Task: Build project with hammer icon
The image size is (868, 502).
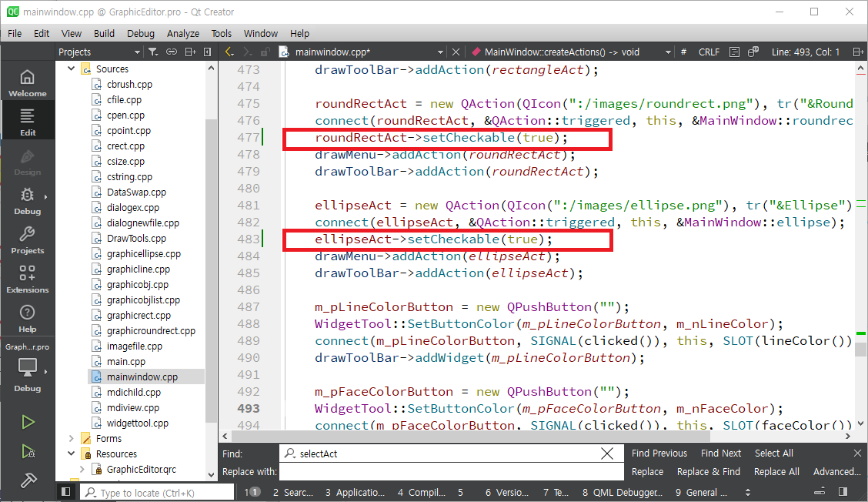Action: click(28, 480)
